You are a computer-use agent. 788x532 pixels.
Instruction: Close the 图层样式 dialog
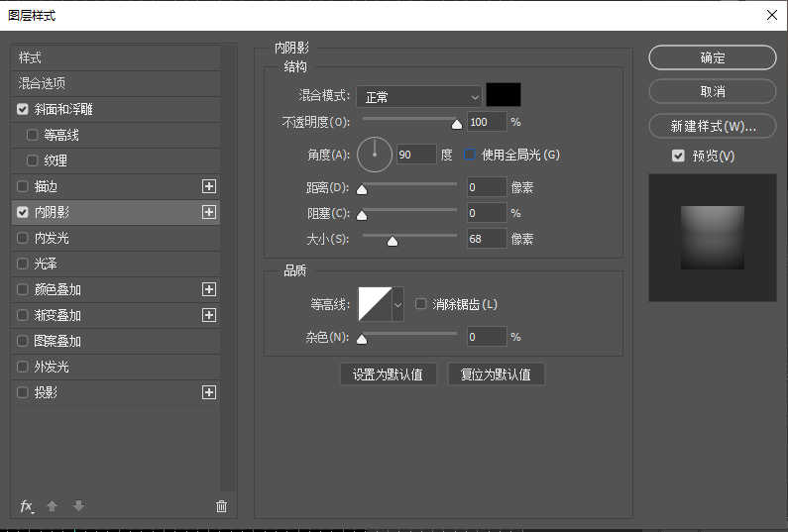coord(772,15)
